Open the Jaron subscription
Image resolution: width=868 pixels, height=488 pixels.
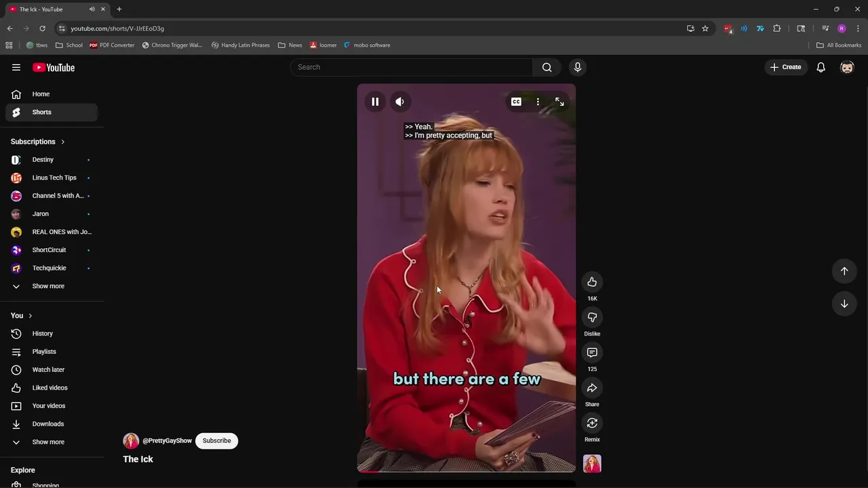pyautogui.click(x=52, y=213)
